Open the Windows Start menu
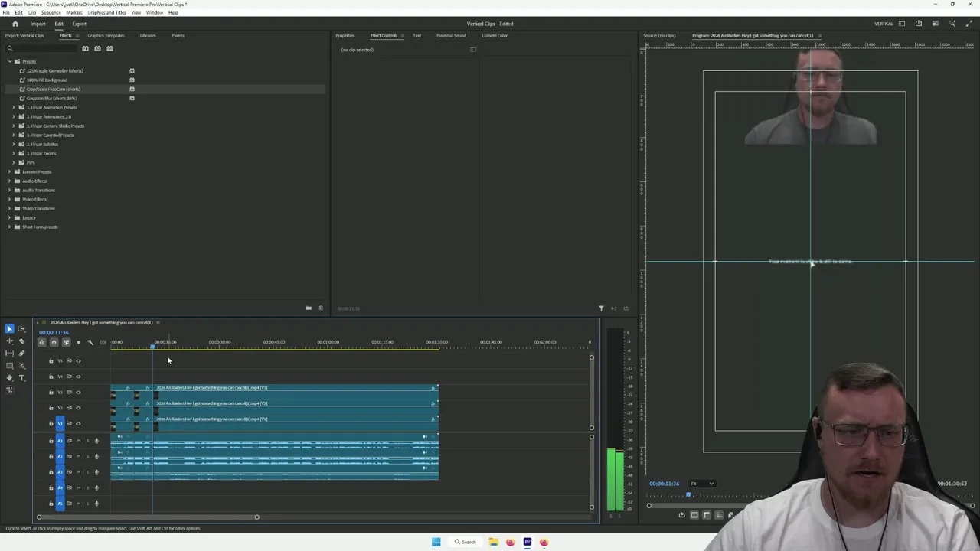Viewport: 980px width, 551px height. click(x=436, y=542)
